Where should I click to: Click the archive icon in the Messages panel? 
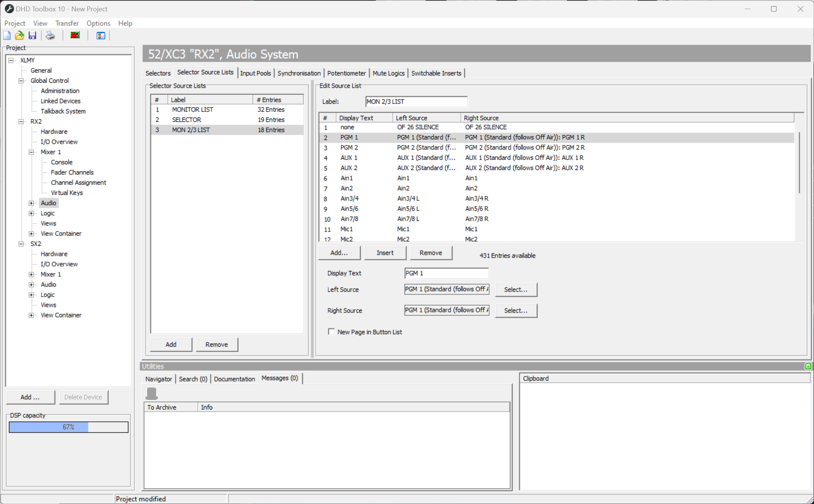152,393
